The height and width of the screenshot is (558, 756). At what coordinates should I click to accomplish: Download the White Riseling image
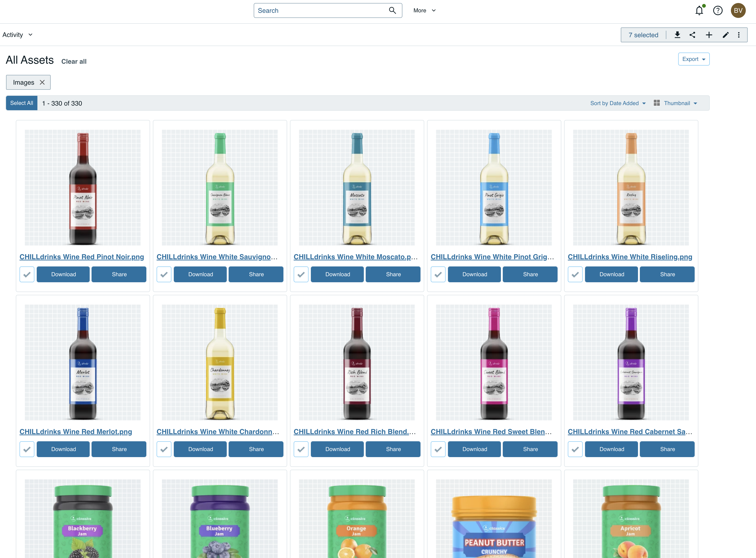pyautogui.click(x=611, y=274)
